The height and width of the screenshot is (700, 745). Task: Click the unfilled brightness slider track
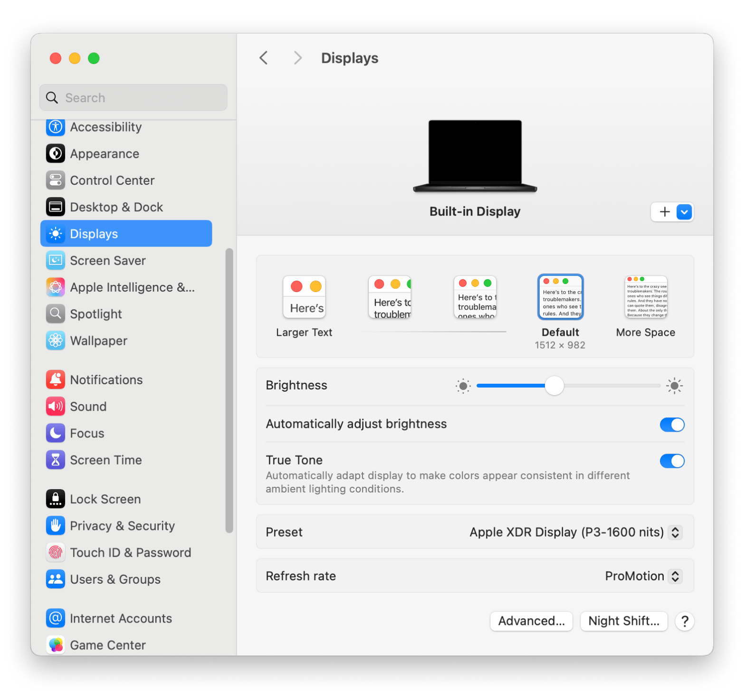click(x=612, y=386)
